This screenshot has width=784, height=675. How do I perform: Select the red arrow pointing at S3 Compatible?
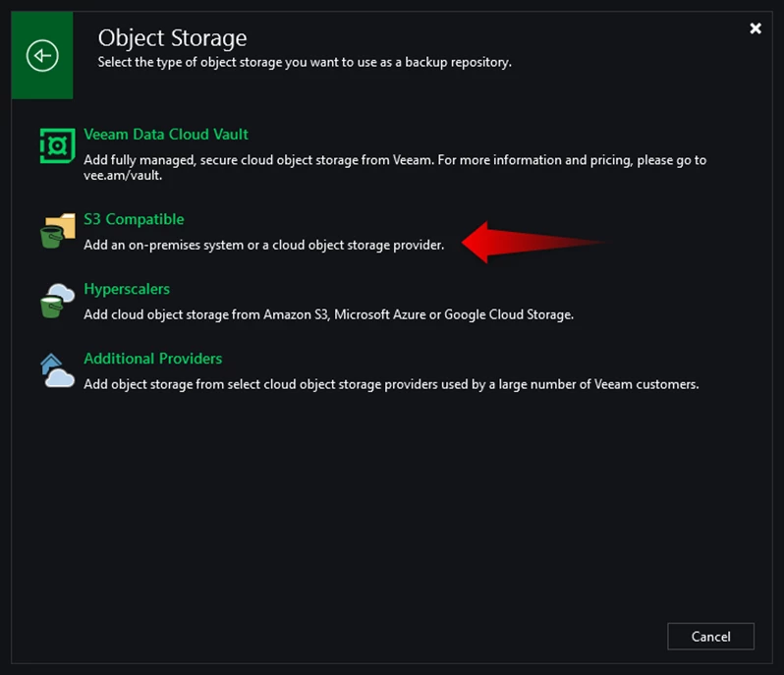[533, 242]
